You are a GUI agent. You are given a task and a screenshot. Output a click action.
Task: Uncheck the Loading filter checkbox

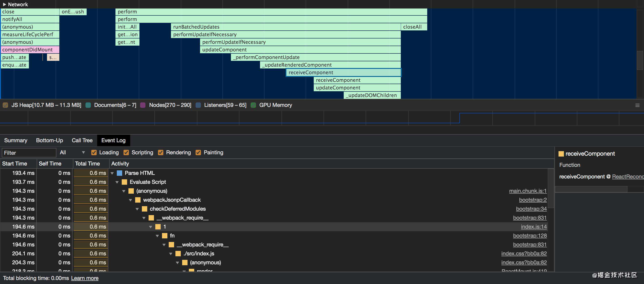[x=94, y=152]
